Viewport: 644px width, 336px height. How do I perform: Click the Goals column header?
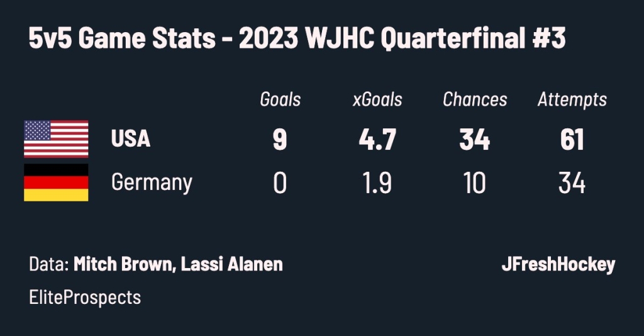pos(280,99)
